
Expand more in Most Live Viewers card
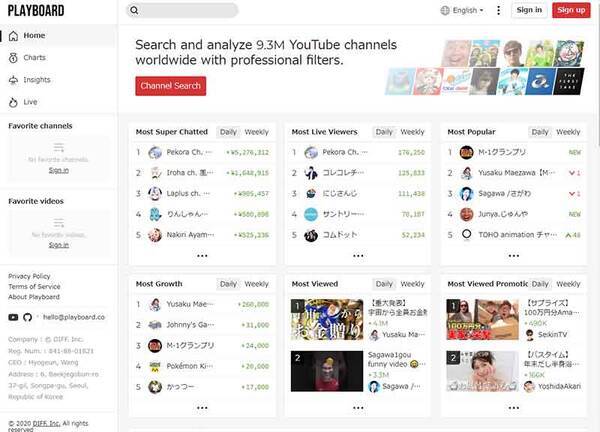pyautogui.click(x=358, y=256)
